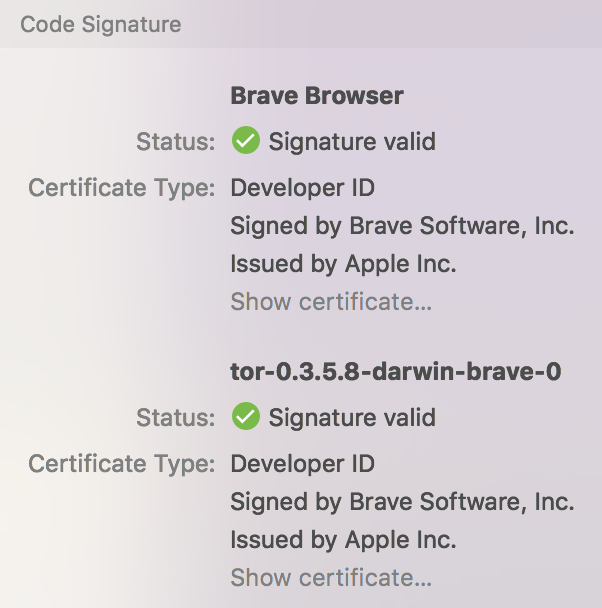Select the Brave Browser heading
This screenshot has width=602, height=608.
pos(317,96)
